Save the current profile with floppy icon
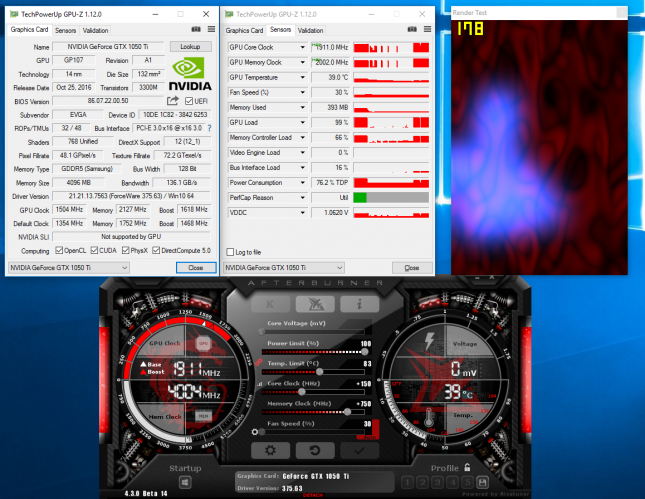The height and width of the screenshot is (499, 645). point(482,482)
